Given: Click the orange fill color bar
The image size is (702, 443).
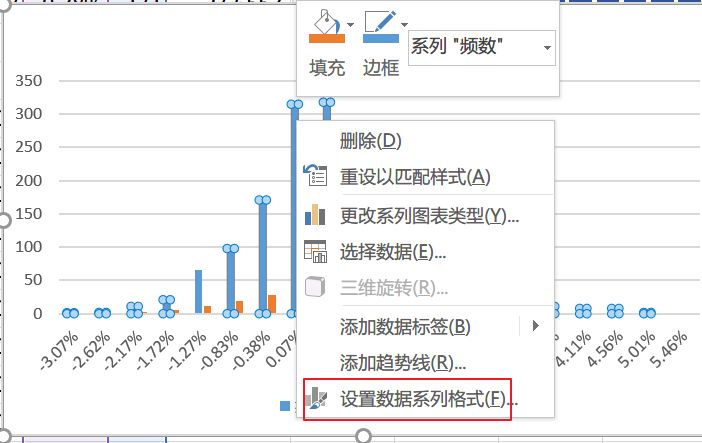Looking at the screenshot, I should pos(327,40).
